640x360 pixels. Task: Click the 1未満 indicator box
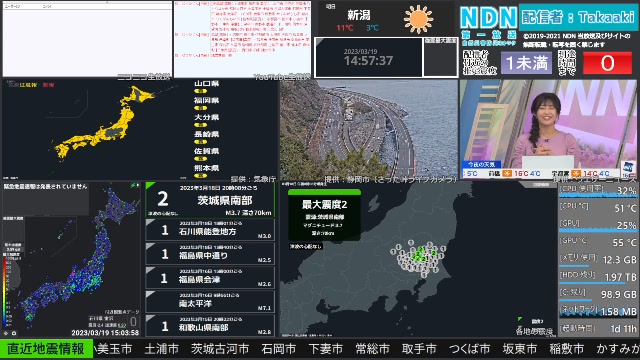click(x=527, y=63)
